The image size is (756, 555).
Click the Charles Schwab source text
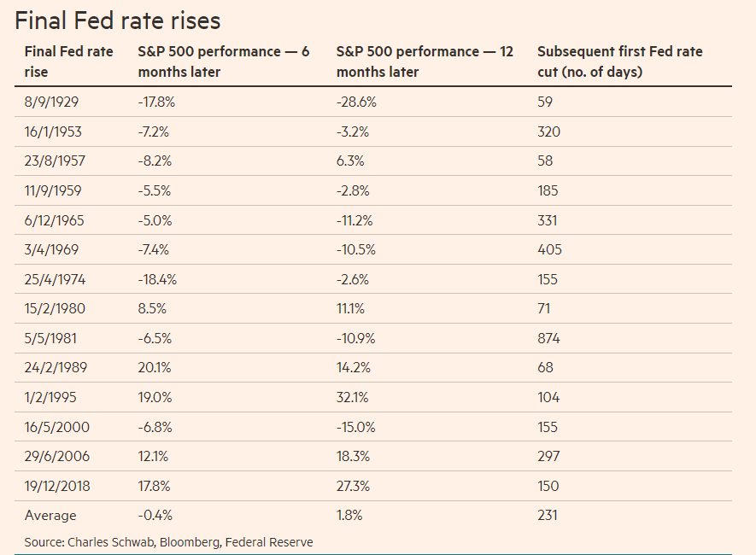coord(111,542)
